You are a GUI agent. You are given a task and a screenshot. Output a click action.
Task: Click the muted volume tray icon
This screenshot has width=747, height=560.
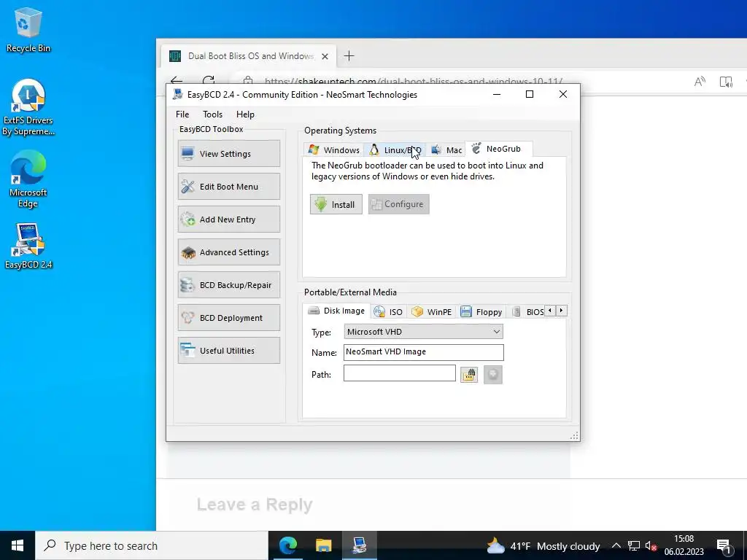coord(651,546)
